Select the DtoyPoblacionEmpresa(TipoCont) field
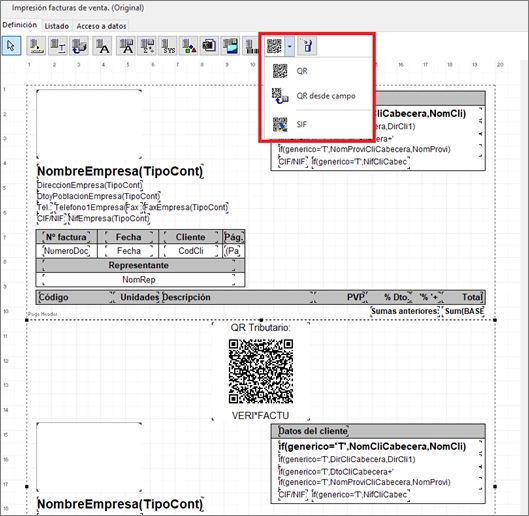529x516 pixels. pos(99,196)
